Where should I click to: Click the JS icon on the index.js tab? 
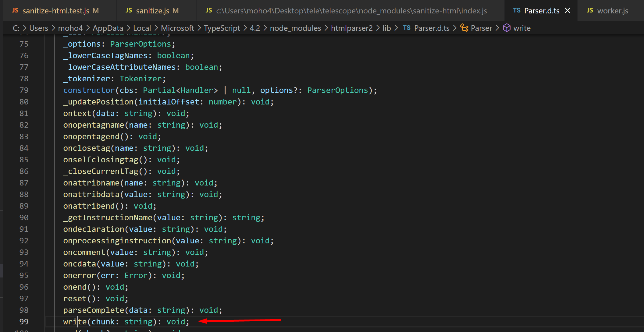208,10
